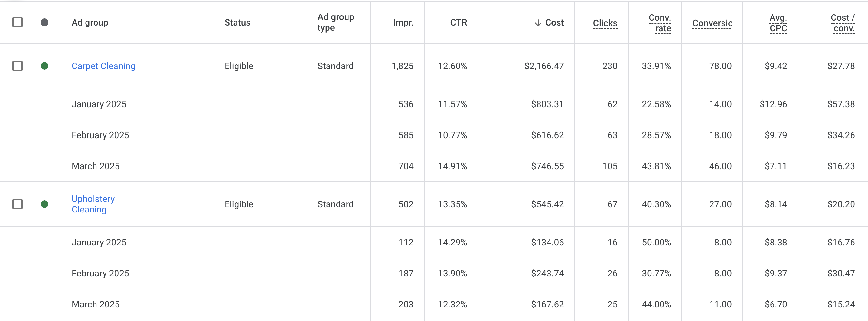Click the Avg. CPC column header

click(x=778, y=23)
